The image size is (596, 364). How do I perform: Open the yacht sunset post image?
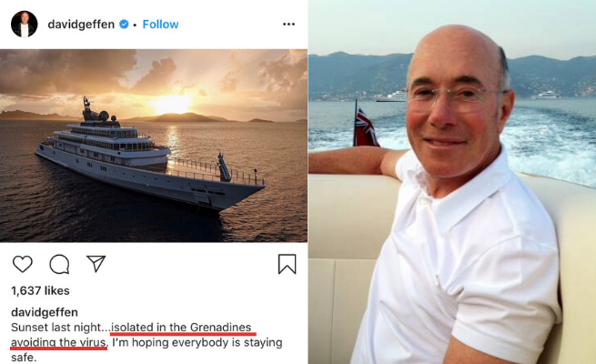pos(154,145)
